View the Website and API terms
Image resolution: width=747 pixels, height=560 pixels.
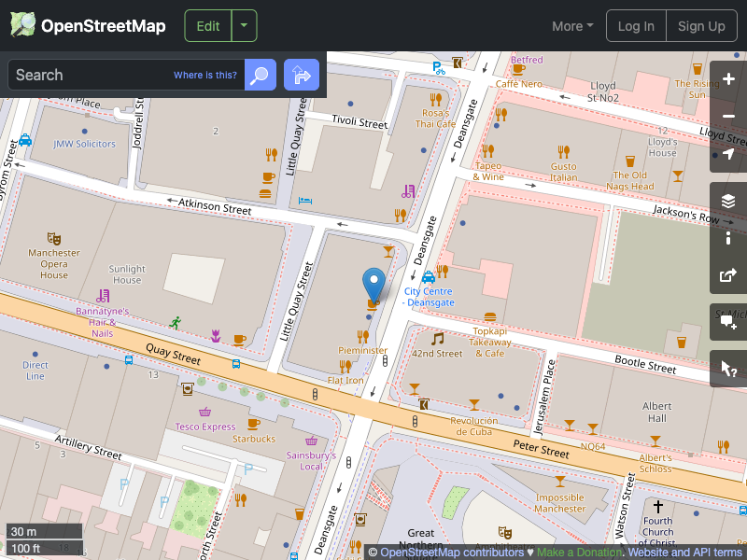[x=684, y=552]
